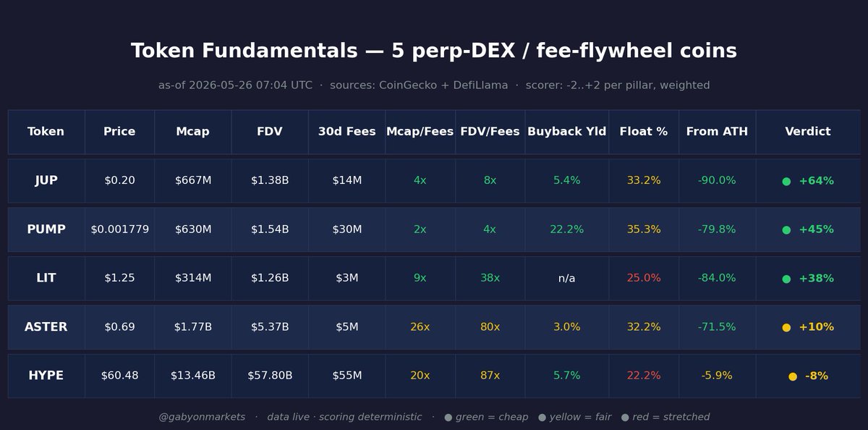This screenshot has width=868, height=430.
Task: Click the $630M market cap value
Action: click(193, 229)
